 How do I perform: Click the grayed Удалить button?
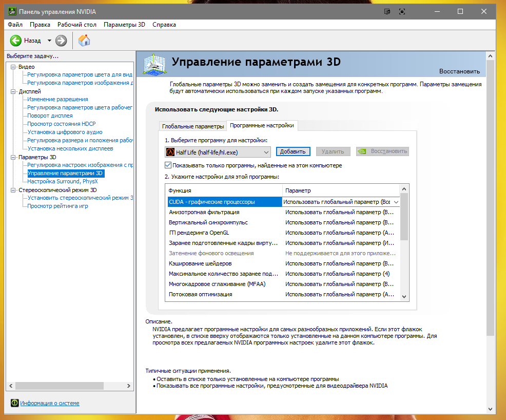pyautogui.click(x=333, y=151)
